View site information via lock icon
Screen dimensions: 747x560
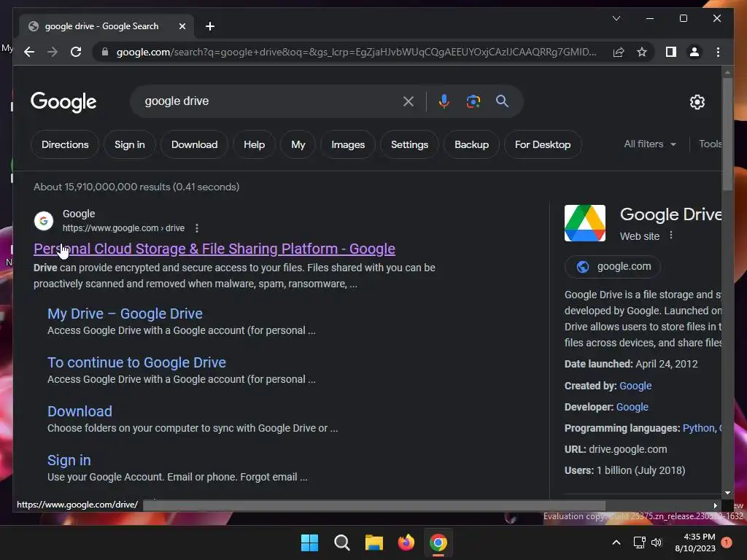point(105,52)
